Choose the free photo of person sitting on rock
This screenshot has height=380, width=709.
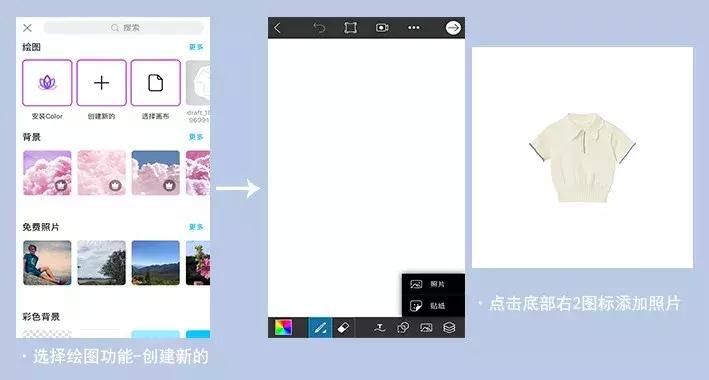tap(47, 263)
